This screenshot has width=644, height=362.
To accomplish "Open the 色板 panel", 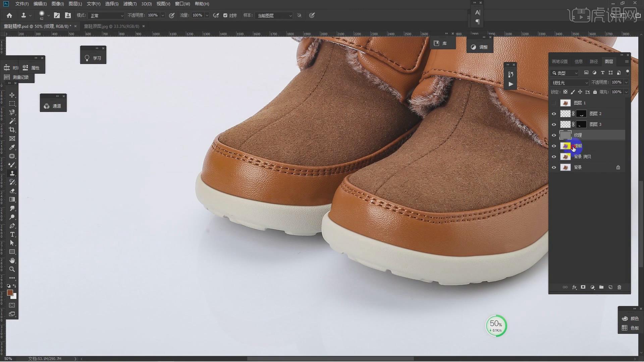I will (631, 328).
